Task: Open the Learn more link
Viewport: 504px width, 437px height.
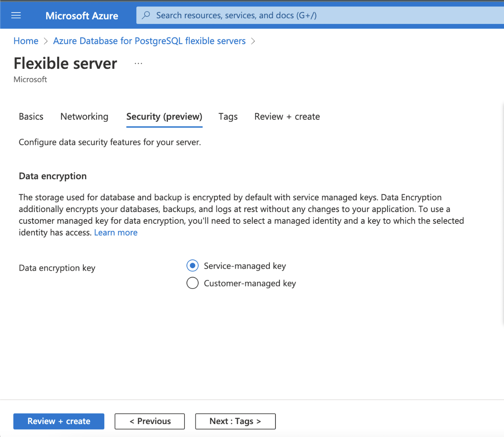Action: point(116,233)
